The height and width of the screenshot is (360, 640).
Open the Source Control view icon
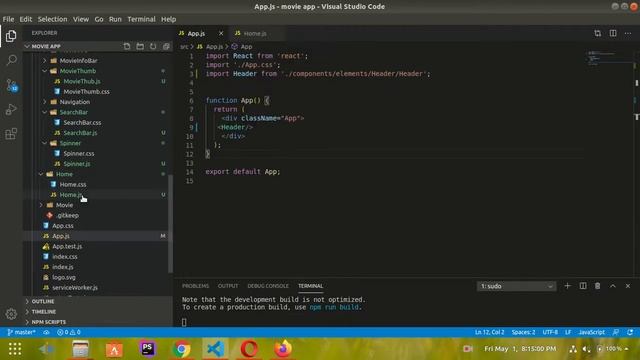(x=11, y=85)
